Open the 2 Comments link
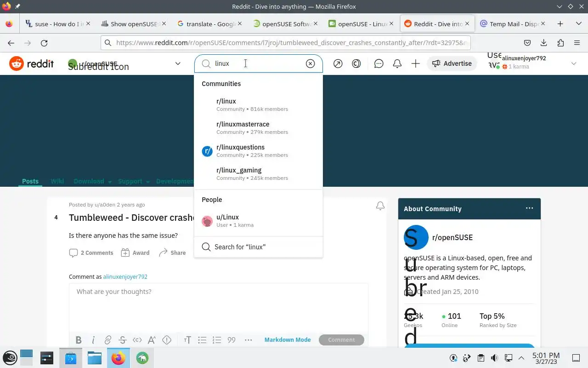This screenshot has width=588, height=368. tap(91, 253)
